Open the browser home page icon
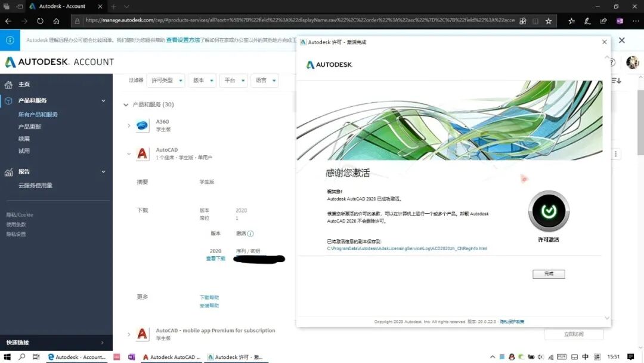Screen dimensions: 644x363 56,21
